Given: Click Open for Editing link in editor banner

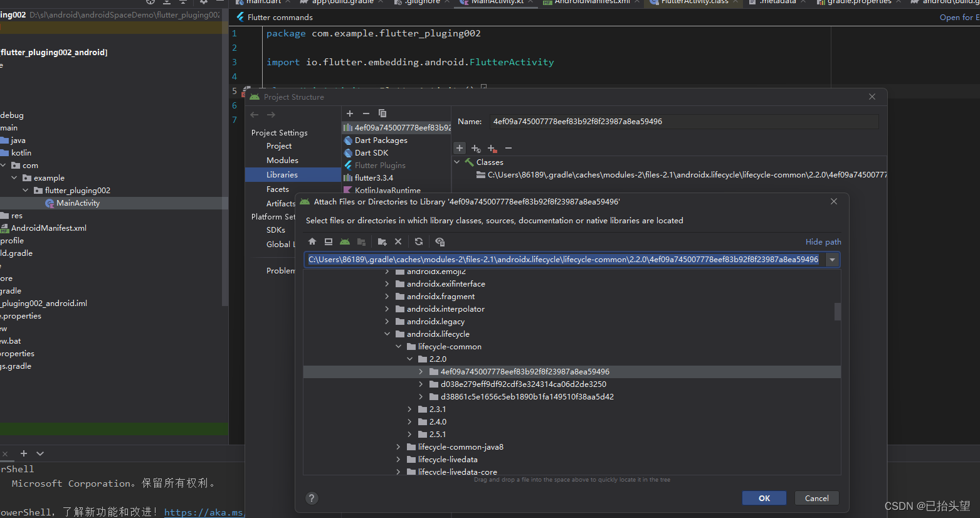Looking at the screenshot, I should click(959, 18).
